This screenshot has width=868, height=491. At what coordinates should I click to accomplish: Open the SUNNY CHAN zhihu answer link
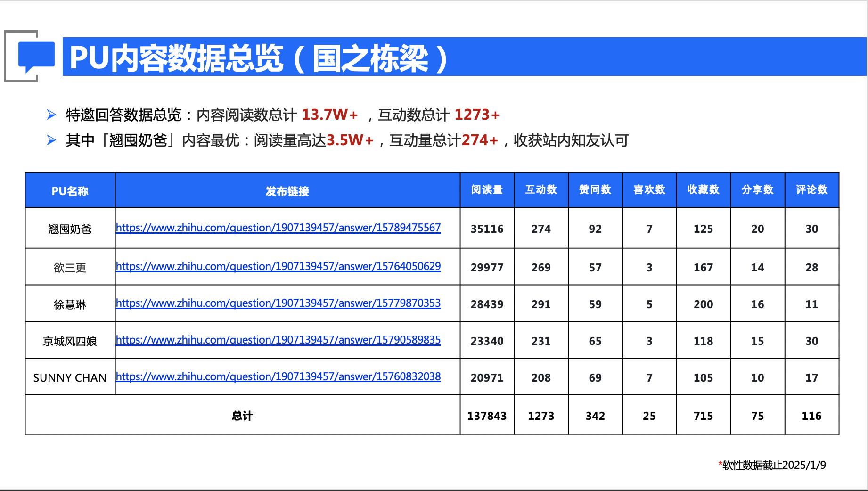point(278,376)
